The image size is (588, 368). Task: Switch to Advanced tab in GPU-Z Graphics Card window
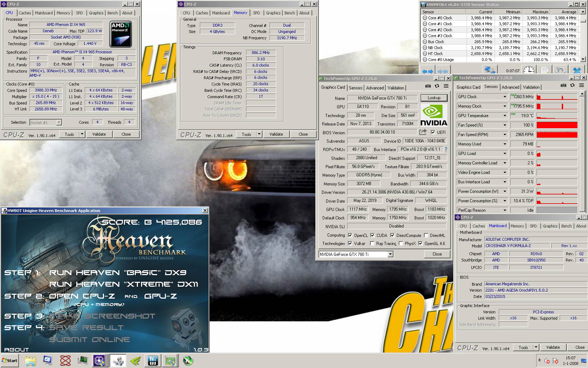point(375,88)
